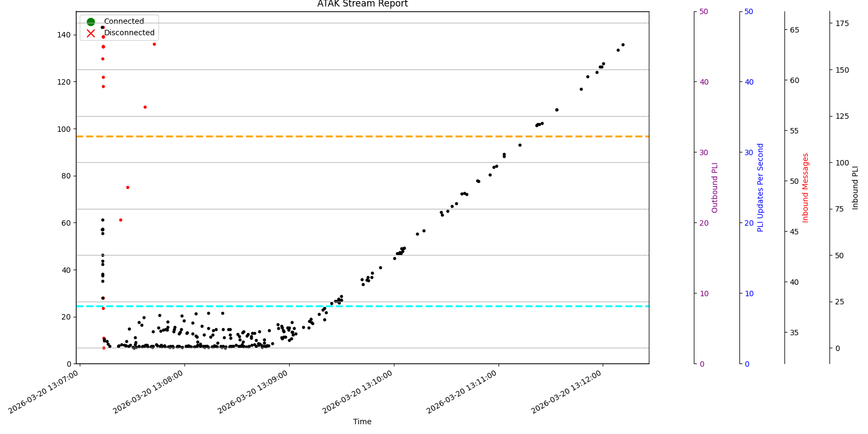Click the green Connected legend marker
The height and width of the screenshot is (434, 868).
point(91,22)
